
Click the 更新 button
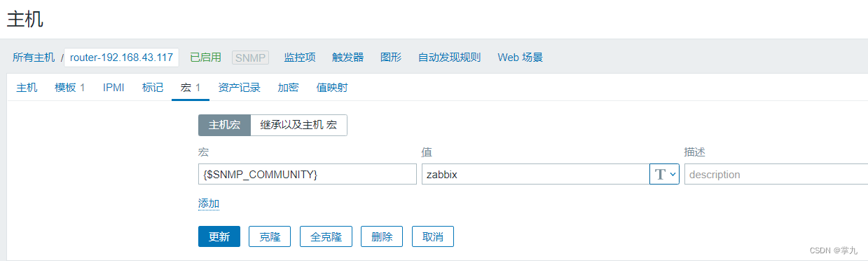[219, 236]
